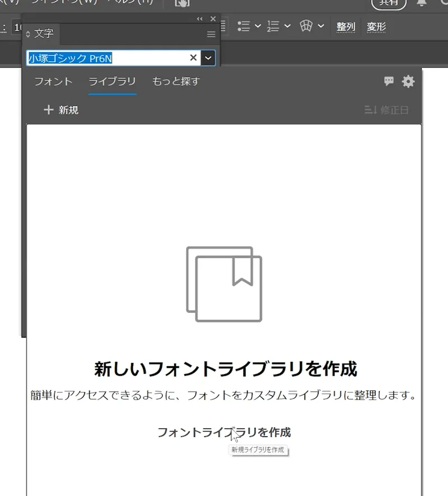Click the 共有 share button
Screen dimensions: 448x496
click(388, 3)
